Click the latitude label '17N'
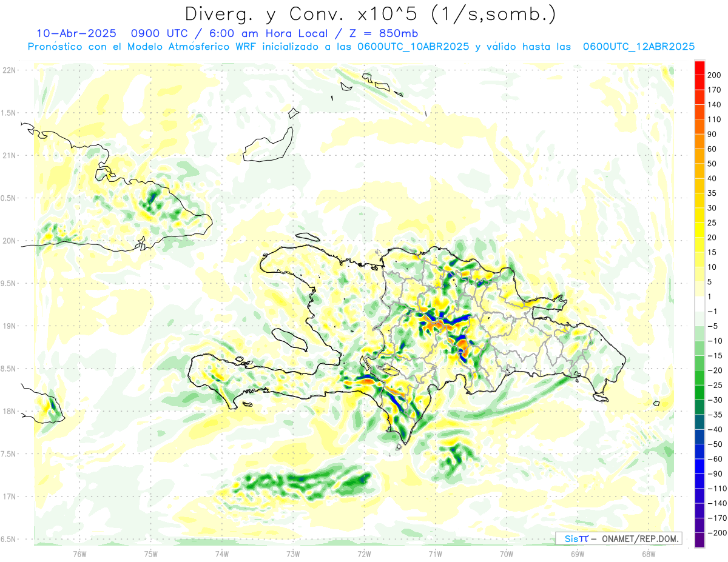The width and height of the screenshot is (728, 562). pyautogui.click(x=8, y=497)
